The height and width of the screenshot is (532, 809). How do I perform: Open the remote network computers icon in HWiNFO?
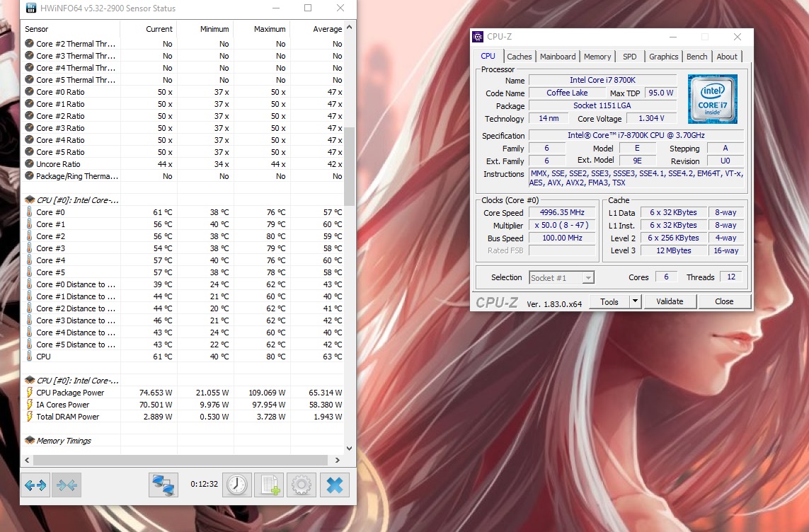click(163, 485)
